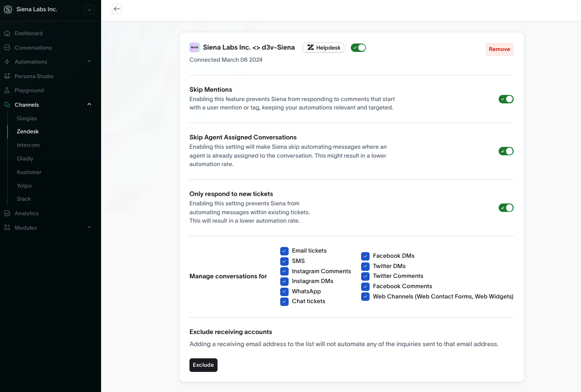The height and width of the screenshot is (392, 581).
Task: Switch off Only respond to new tickets
Action: pos(506,208)
